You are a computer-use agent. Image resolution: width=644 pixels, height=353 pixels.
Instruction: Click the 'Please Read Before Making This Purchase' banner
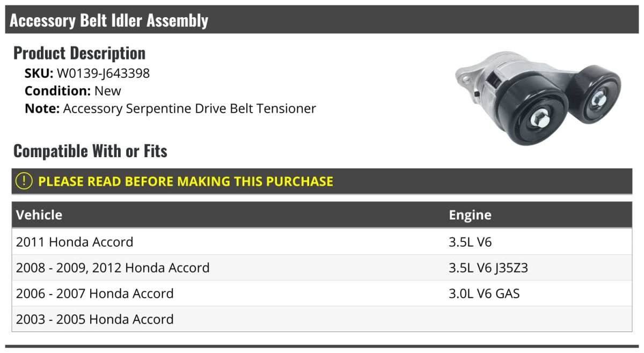pos(322,181)
